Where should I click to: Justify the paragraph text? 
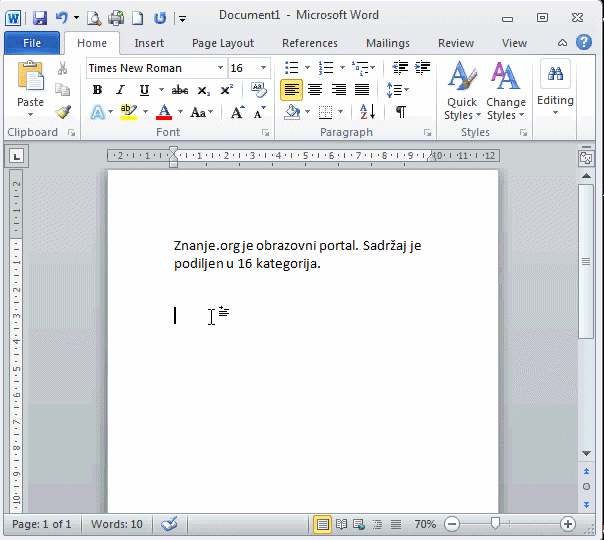(x=362, y=90)
